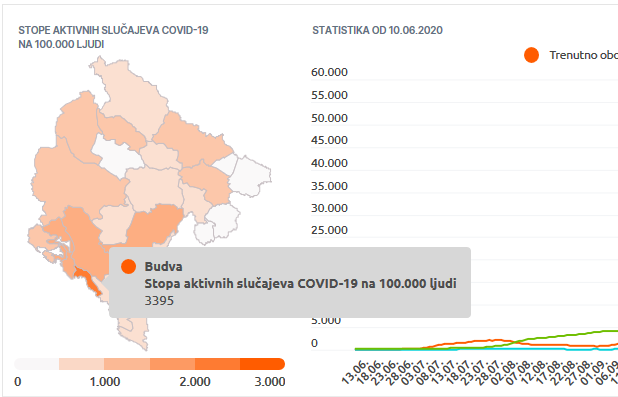Click the 'Budva' title in the tooltip
618x397 pixels.
[164, 267]
